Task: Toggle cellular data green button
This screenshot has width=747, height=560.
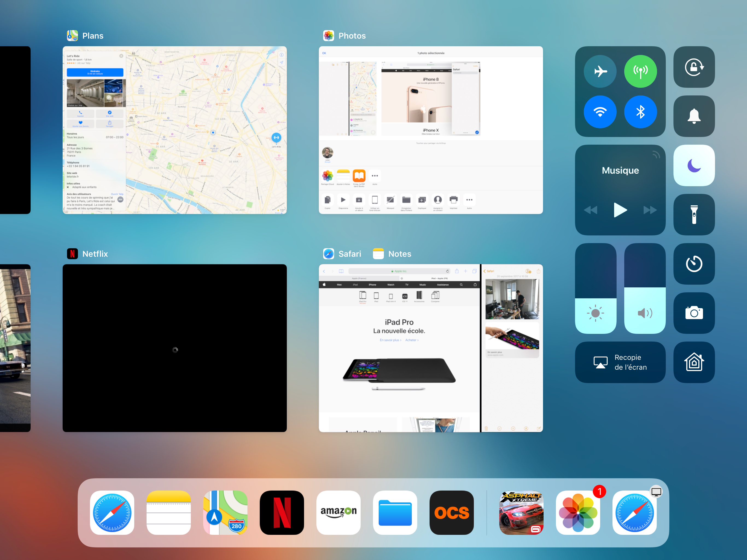Action: (x=640, y=71)
